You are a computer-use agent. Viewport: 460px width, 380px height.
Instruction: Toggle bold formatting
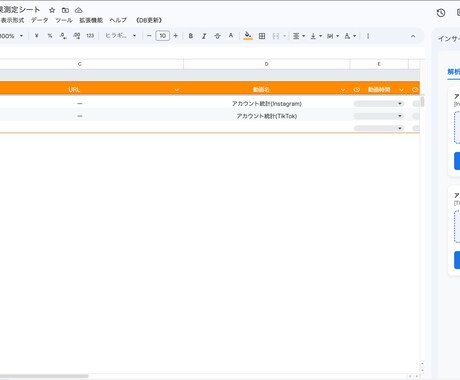tap(191, 36)
